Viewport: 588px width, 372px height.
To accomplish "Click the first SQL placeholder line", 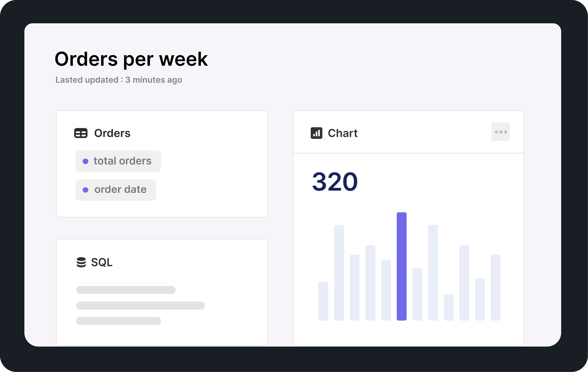I will pos(126,290).
